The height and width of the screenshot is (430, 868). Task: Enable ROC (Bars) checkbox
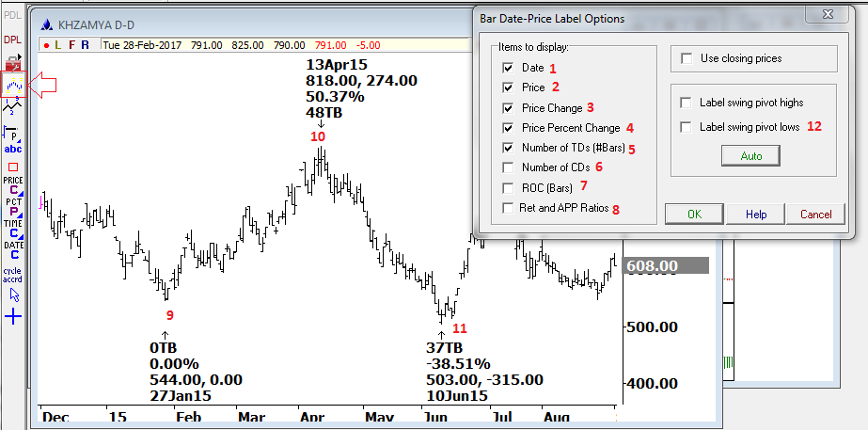(x=508, y=188)
